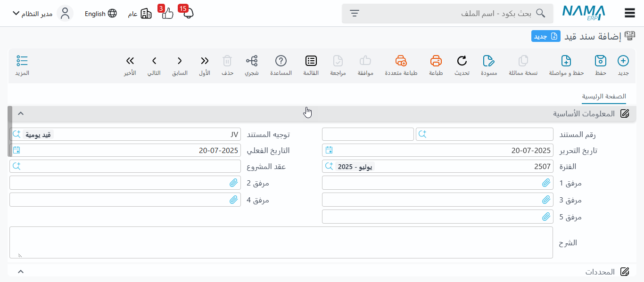Image resolution: width=644 pixels, height=282 pixels.
Task: Expand the Determinants (المحددات) section chevron
Action: click(x=21, y=272)
